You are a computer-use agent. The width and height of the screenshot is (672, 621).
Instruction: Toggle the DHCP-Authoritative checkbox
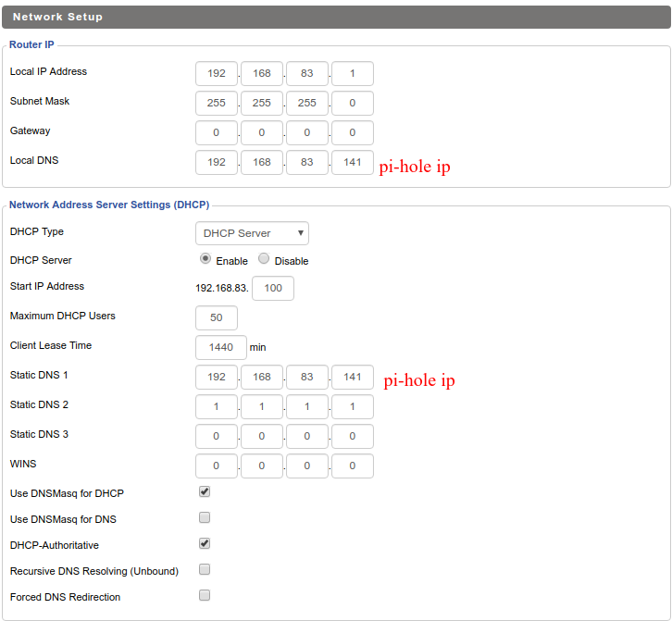pyautogui.click(x=205, y=544)
